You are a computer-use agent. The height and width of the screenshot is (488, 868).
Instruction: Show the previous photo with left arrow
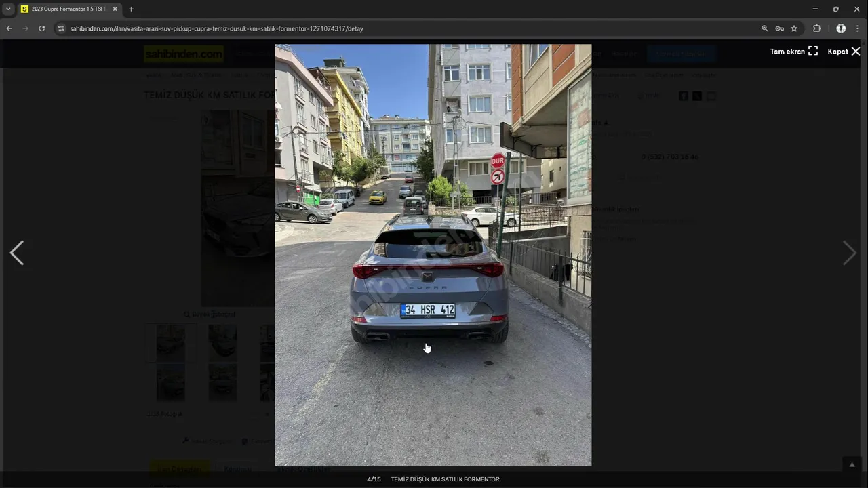17,253
